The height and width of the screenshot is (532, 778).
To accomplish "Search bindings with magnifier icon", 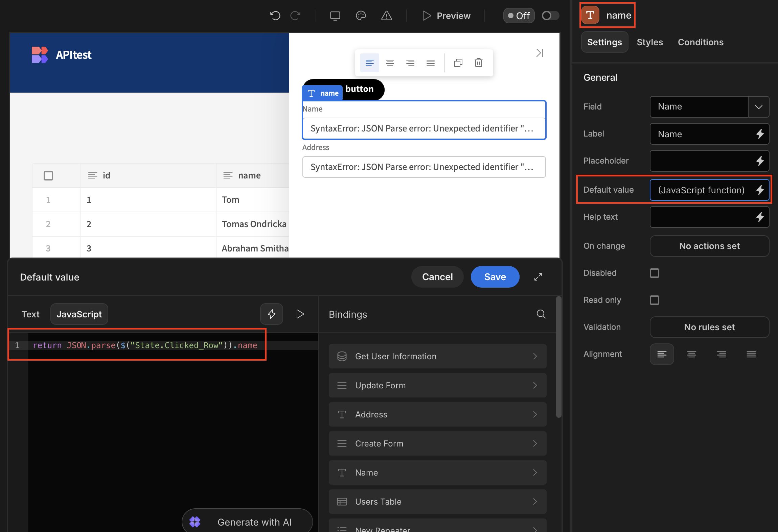I will (x=541, y=314).
